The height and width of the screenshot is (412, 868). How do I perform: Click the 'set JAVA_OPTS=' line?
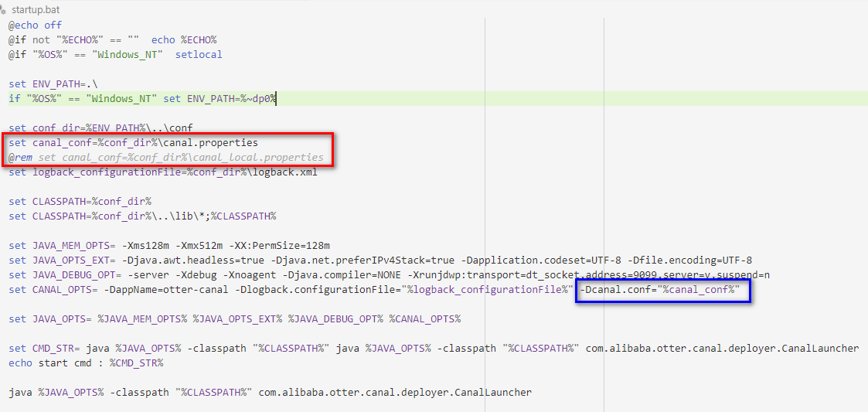point(235,319)
